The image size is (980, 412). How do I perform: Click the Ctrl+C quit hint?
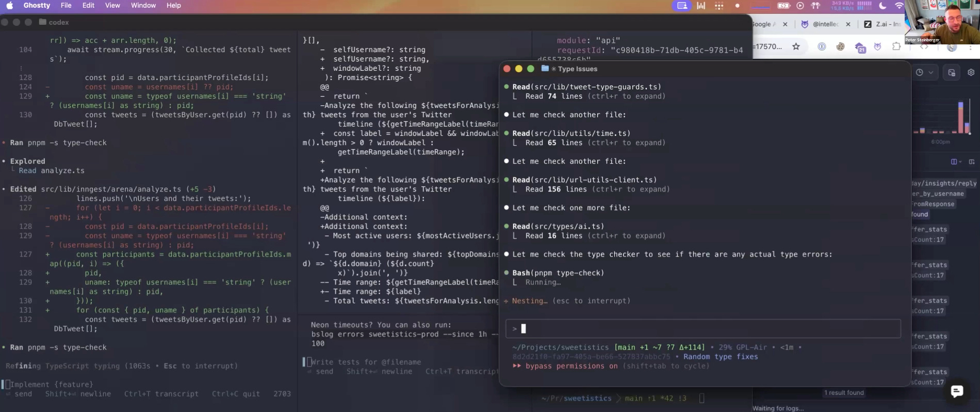236,394
